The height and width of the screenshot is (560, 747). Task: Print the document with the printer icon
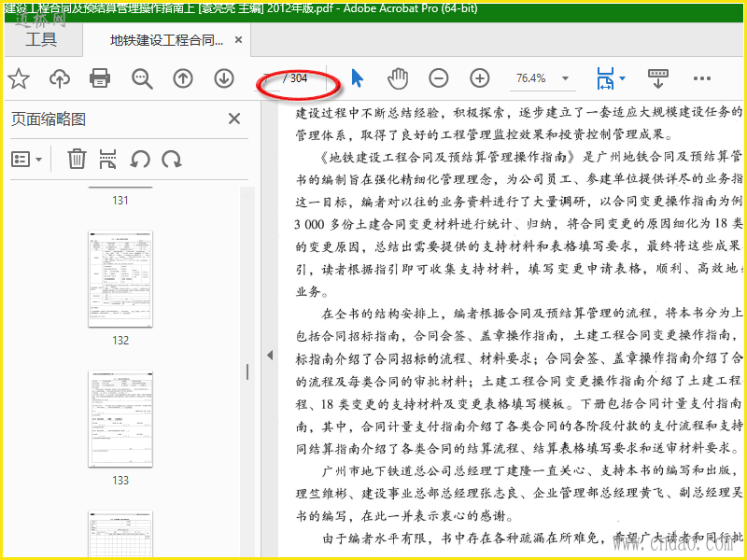(100, 78)
